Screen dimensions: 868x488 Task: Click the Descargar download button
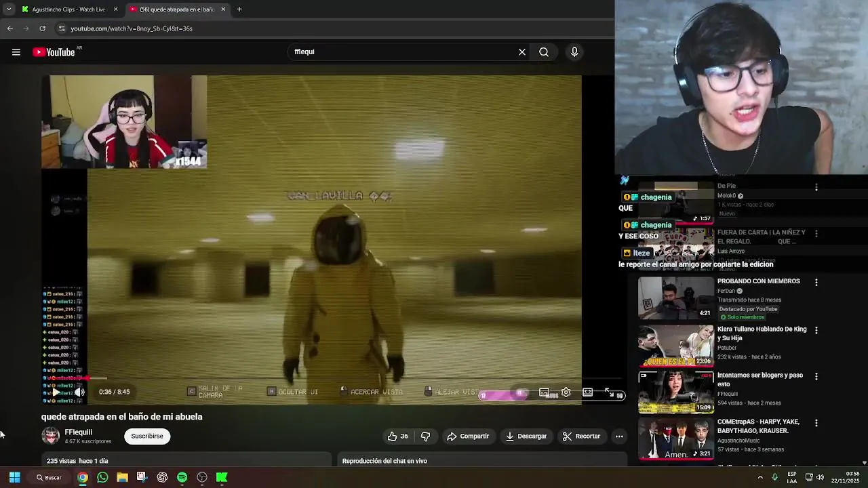coord(526,436)
